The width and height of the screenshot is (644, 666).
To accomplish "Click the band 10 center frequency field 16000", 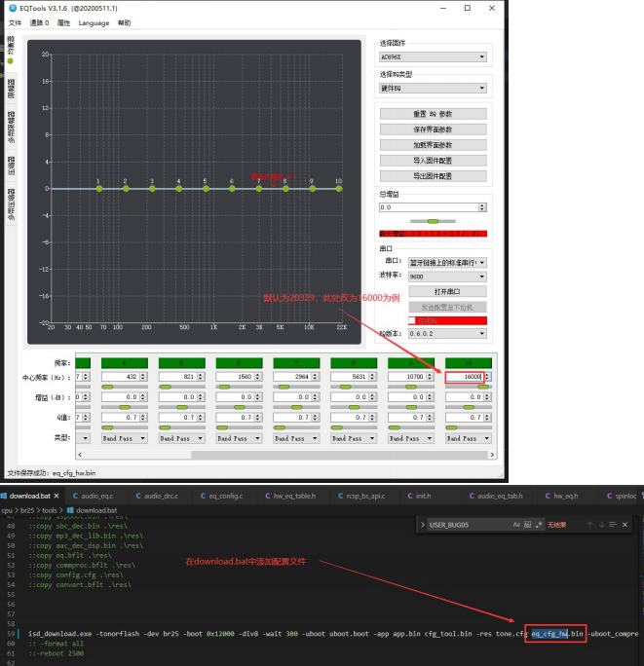I will tap(464, 377).
